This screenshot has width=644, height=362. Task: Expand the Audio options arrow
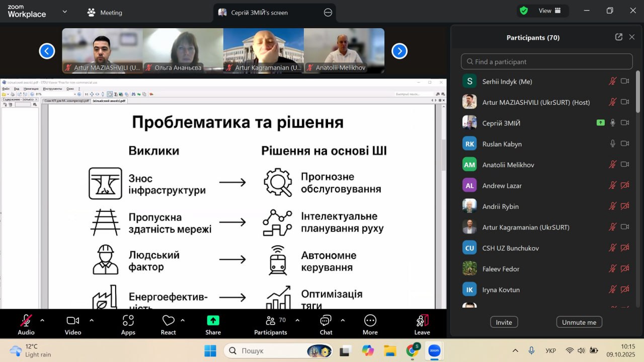pos(42,320)
